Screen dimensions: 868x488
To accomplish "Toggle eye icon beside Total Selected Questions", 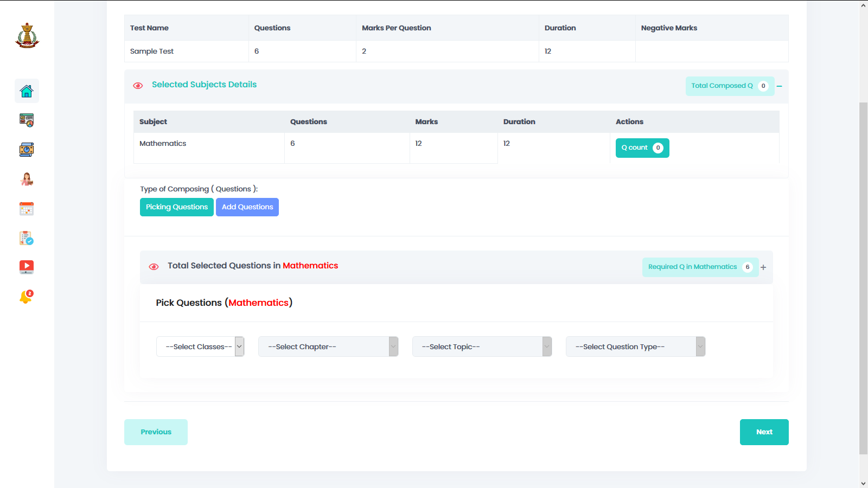I will (x=154, y=267).
